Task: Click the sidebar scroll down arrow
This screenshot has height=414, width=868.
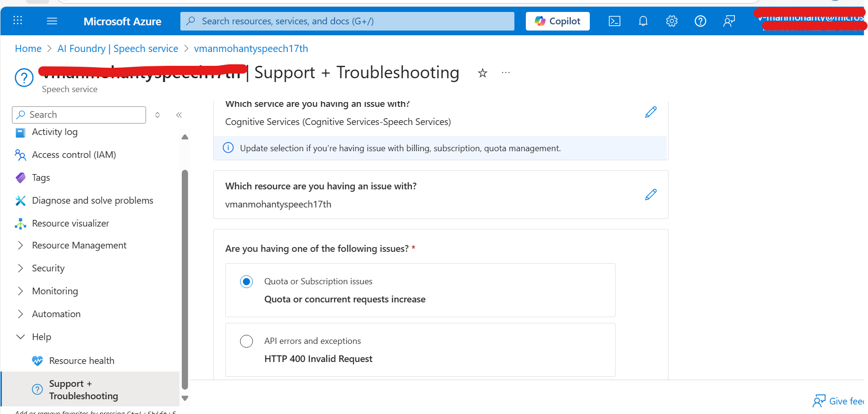Action: 185,398
